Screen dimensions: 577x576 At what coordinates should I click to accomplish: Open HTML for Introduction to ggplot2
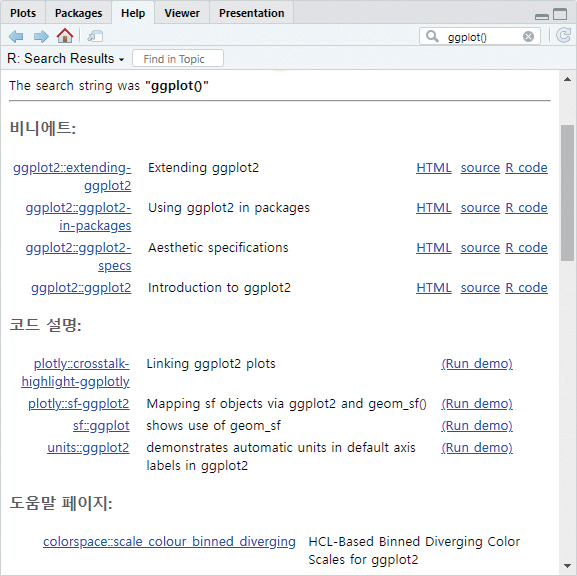click(x=434, y=288)
